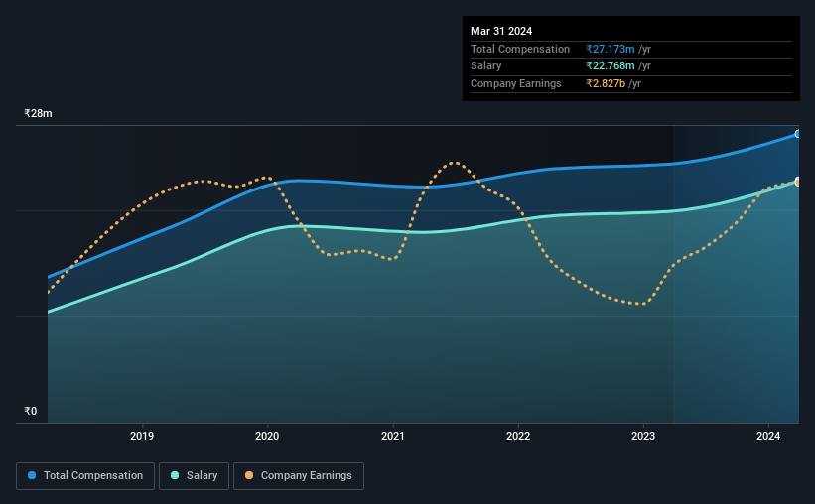The image size is (815, 504).
Task: Click the 2023 x-axis label
Action: point(643,436)
